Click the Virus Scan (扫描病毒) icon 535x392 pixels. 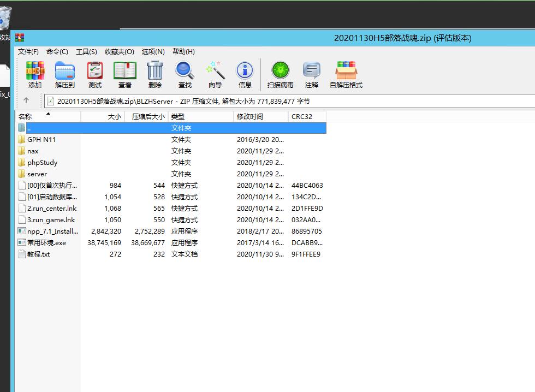[280, 75]
